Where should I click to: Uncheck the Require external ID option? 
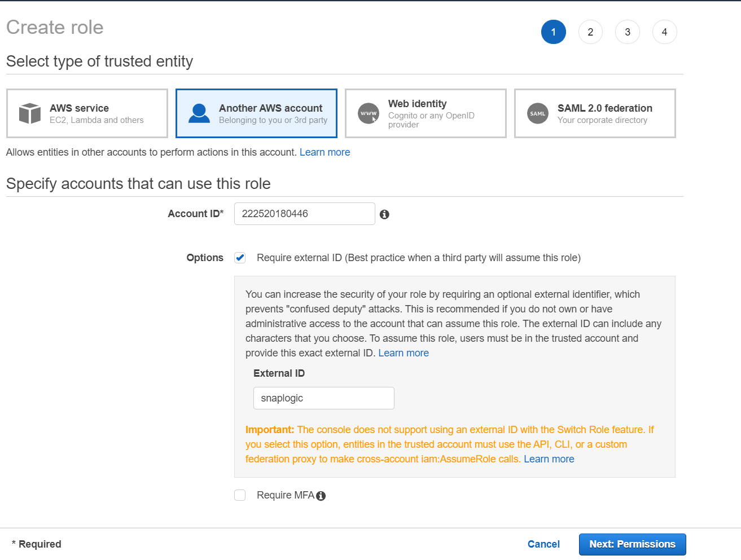pos(239,257)
